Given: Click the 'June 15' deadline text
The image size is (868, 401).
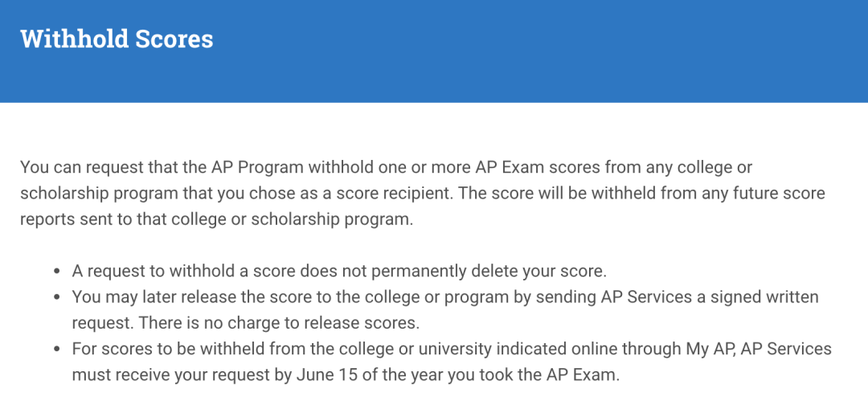Looking at the screenshot, I should [320, 375].
